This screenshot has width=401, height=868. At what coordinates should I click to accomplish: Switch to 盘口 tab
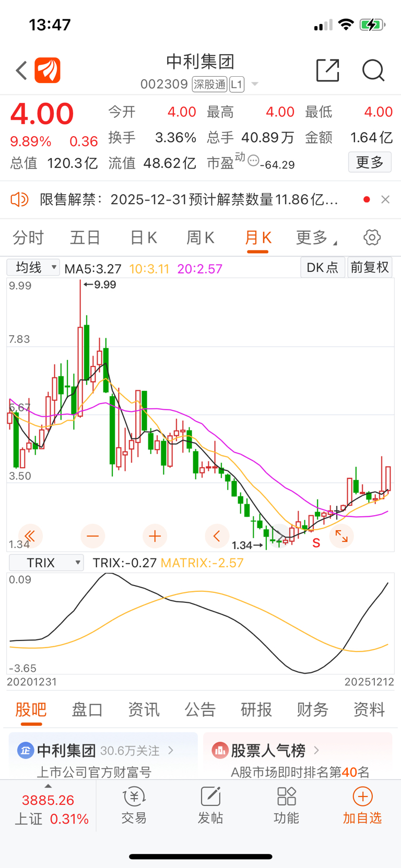tap(87, 709)
